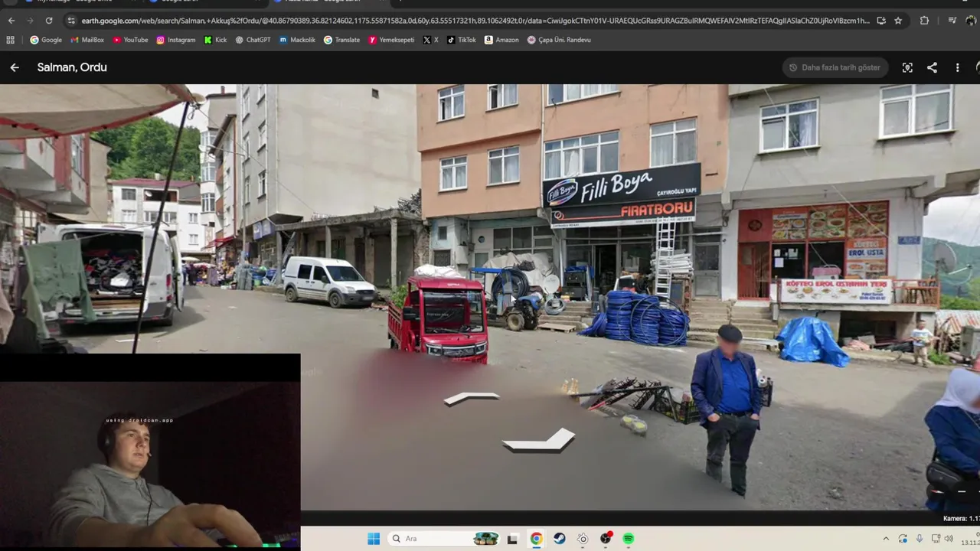The width and height of the screenshot is (980, 551).
Task: Click the volume speaker icon in tray
Action: click(949, 539)
